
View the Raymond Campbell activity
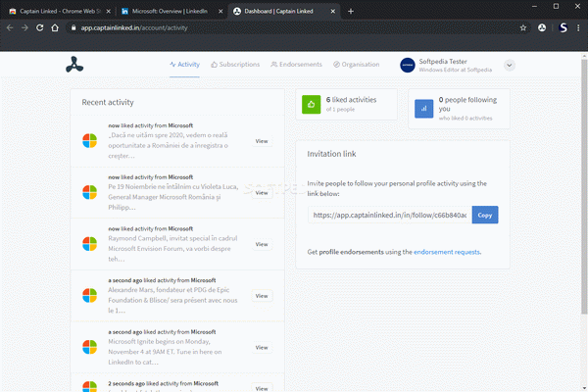(262, 245)
